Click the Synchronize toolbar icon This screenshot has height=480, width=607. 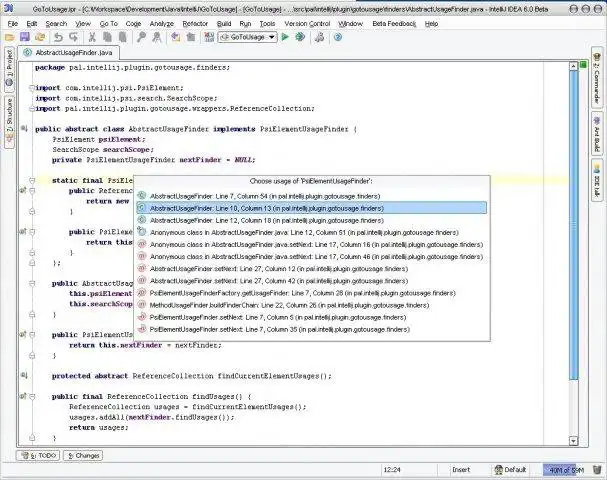(x=40, y=37)
